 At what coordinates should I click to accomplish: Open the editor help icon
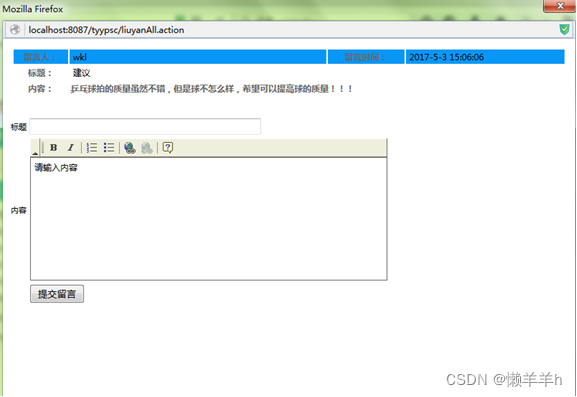[168, 148]
